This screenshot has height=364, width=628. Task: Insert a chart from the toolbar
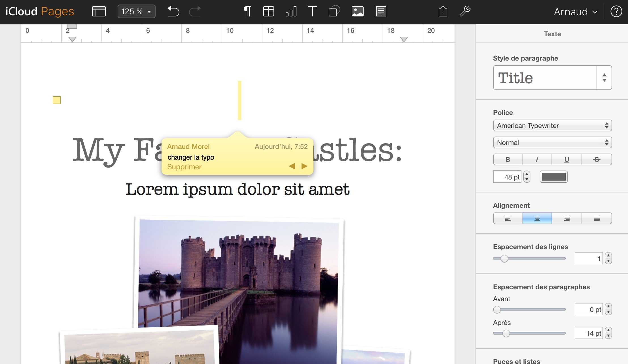coord(291,12)
